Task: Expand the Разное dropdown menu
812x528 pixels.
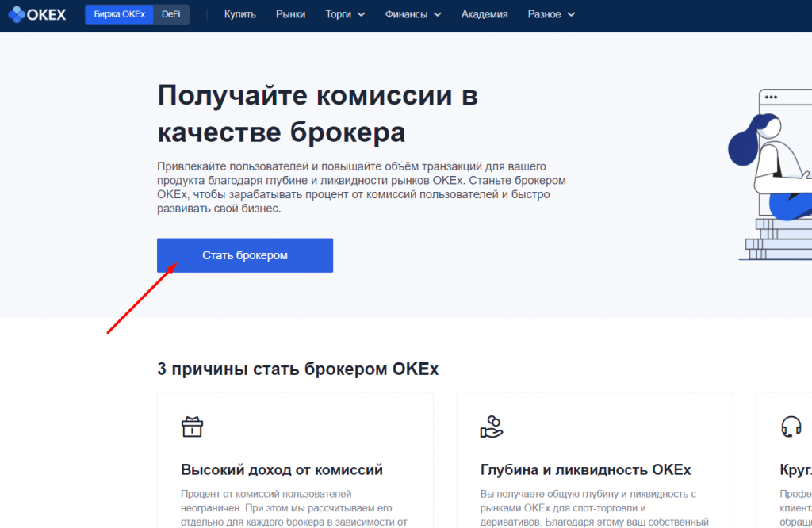Action: point(551,14)
